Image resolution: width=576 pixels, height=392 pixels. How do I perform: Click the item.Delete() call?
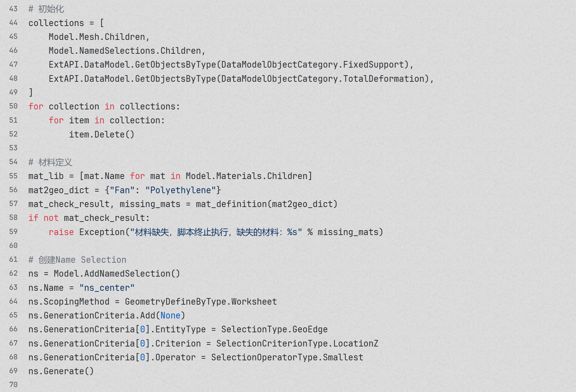coord(101,135)
